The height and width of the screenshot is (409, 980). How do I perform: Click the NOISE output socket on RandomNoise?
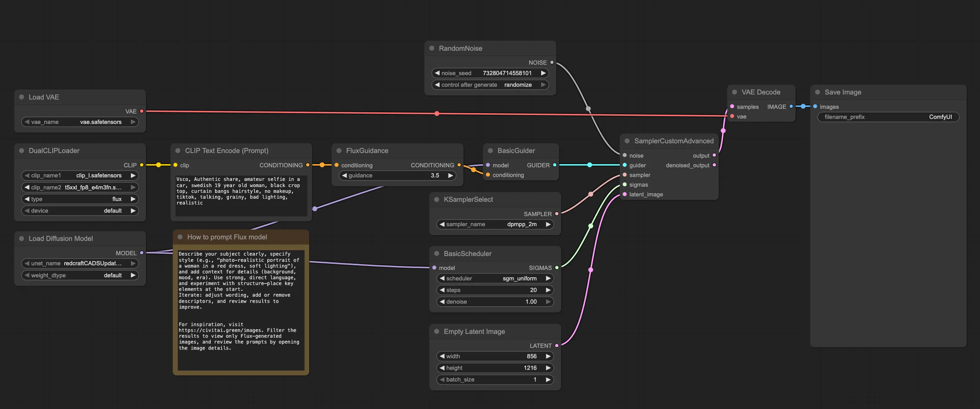click(x=552, y=62)
